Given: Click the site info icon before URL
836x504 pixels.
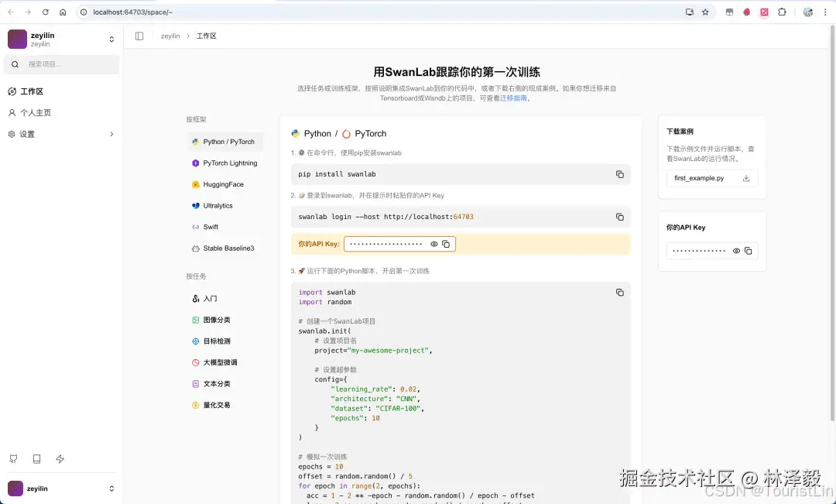Looking at the screenshot, I should click(x=84, y=12).
